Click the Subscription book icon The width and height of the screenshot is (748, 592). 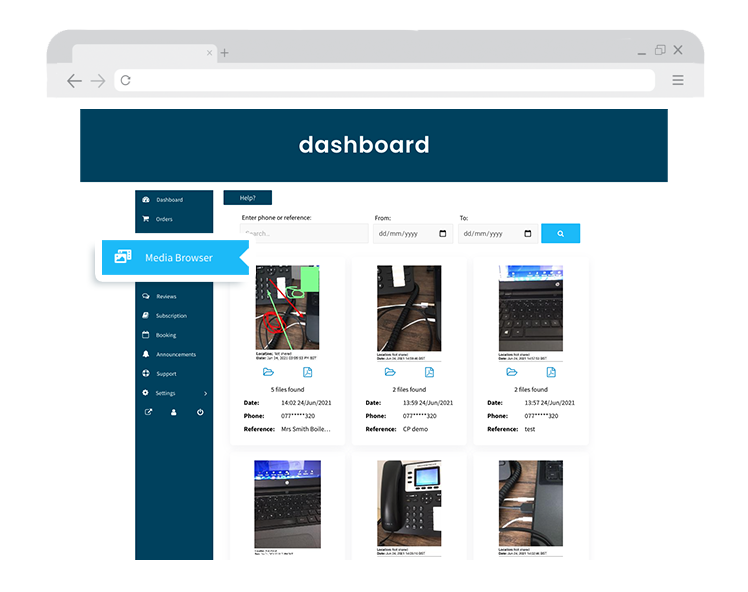146,315
